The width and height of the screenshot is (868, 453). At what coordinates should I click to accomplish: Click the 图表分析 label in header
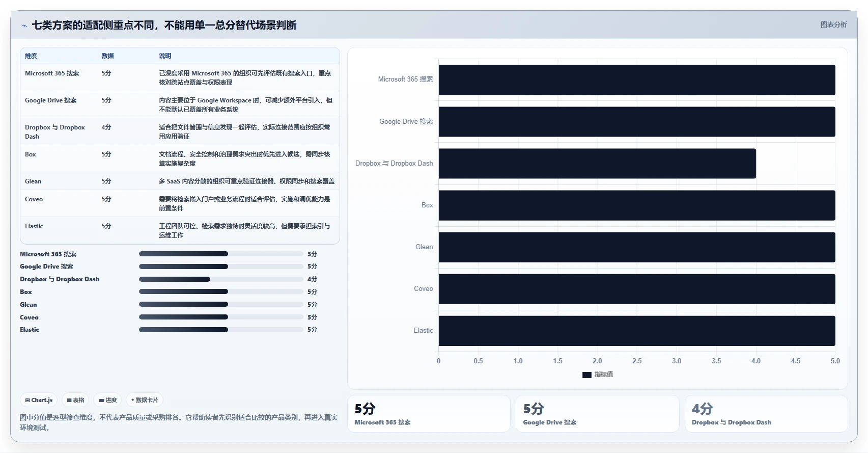pyautogui.click(x=833, y=24)
